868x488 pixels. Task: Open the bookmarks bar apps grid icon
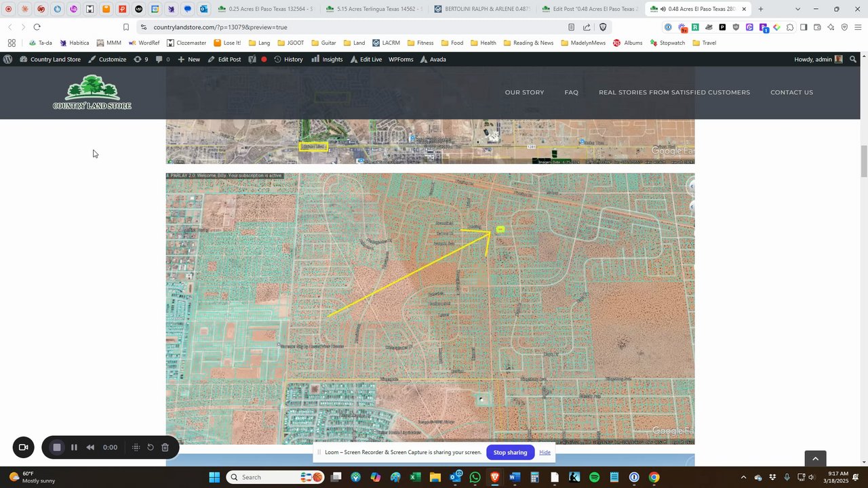pos(12,43)
